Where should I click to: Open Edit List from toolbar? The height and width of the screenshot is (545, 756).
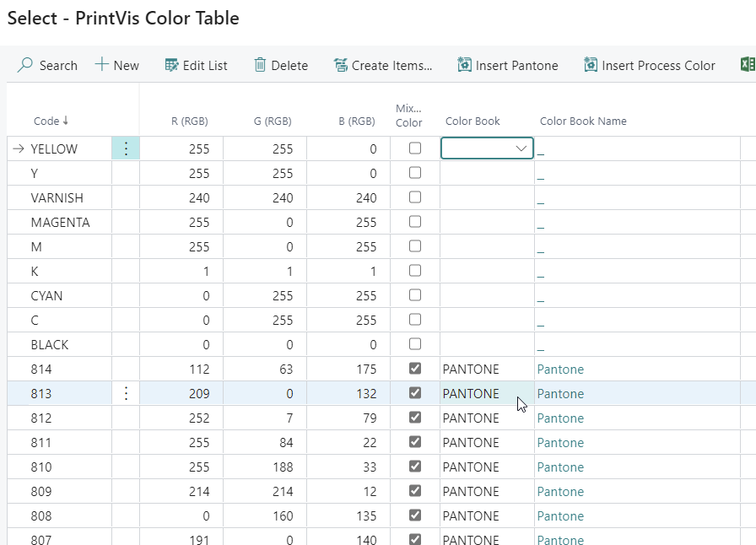(172, 65)
